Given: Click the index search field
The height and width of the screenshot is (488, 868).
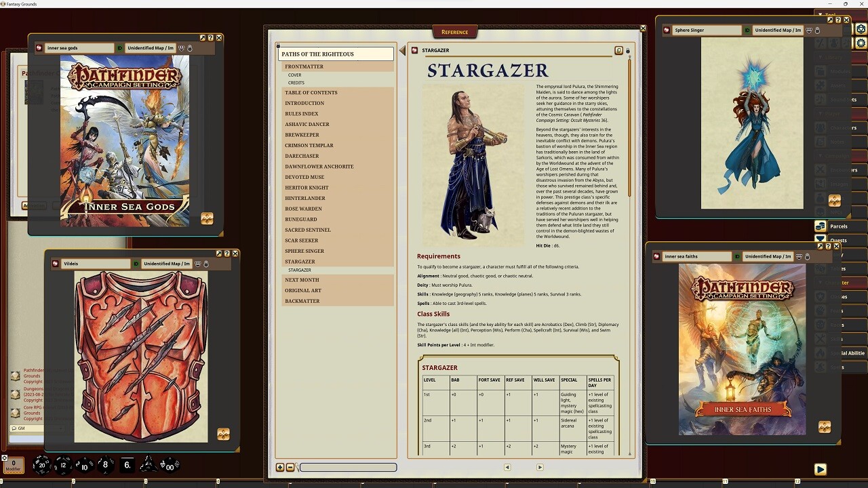Looking at the screenshot, I should click(x=348, y=467).
